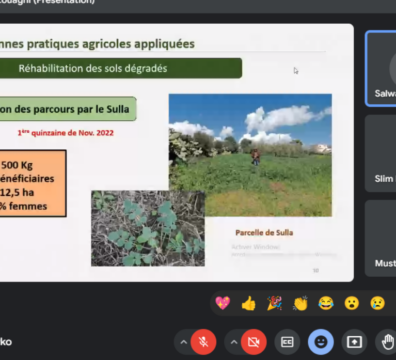The height and width of the screenshot is (360, 396).
Task: Send surprised face reaction
Action: (x=352, y=303)
